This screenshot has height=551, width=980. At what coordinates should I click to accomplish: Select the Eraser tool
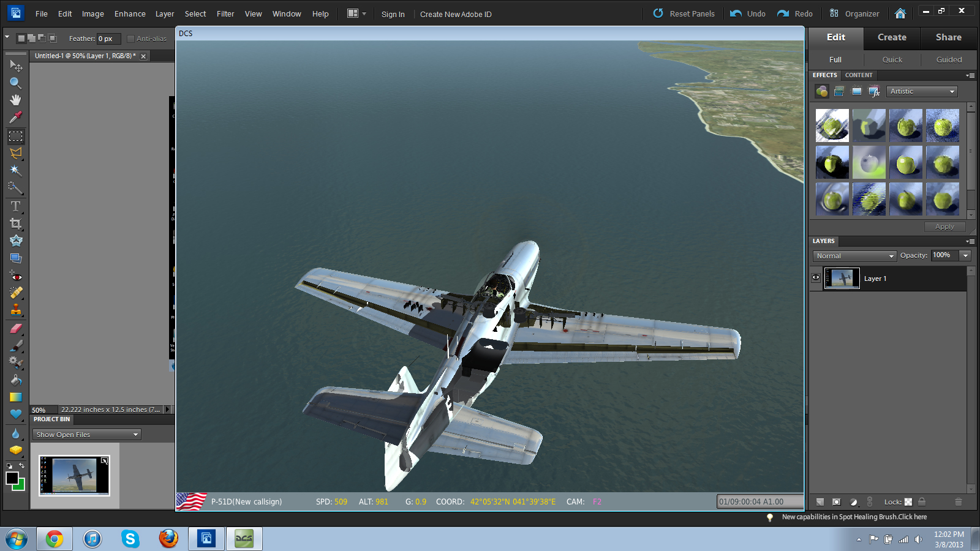16,328
